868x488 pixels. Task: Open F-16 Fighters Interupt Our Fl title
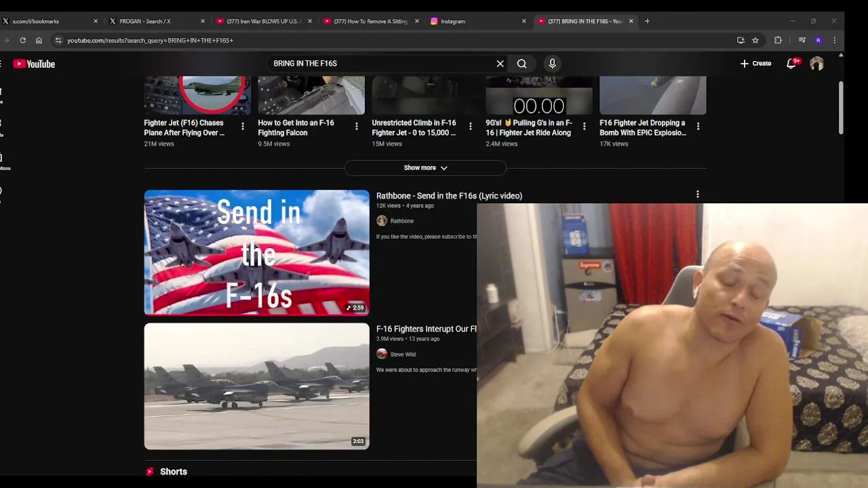pyautogui.click(x=427, y=329)
